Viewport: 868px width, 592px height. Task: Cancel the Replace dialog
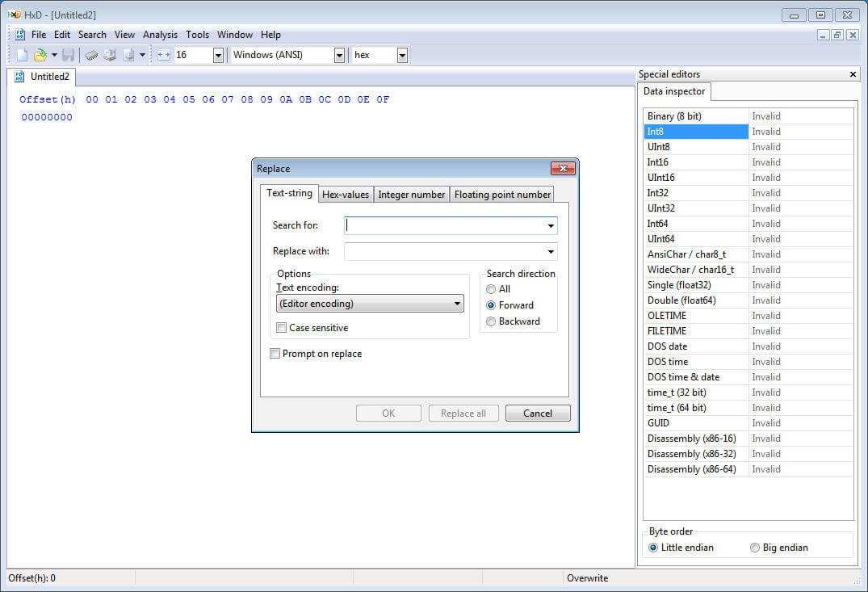(x=537, y=413)
